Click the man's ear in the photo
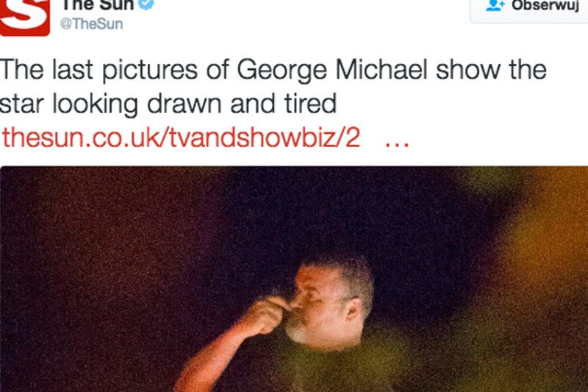This screenshot has width=588, height=392. point(353,310)
